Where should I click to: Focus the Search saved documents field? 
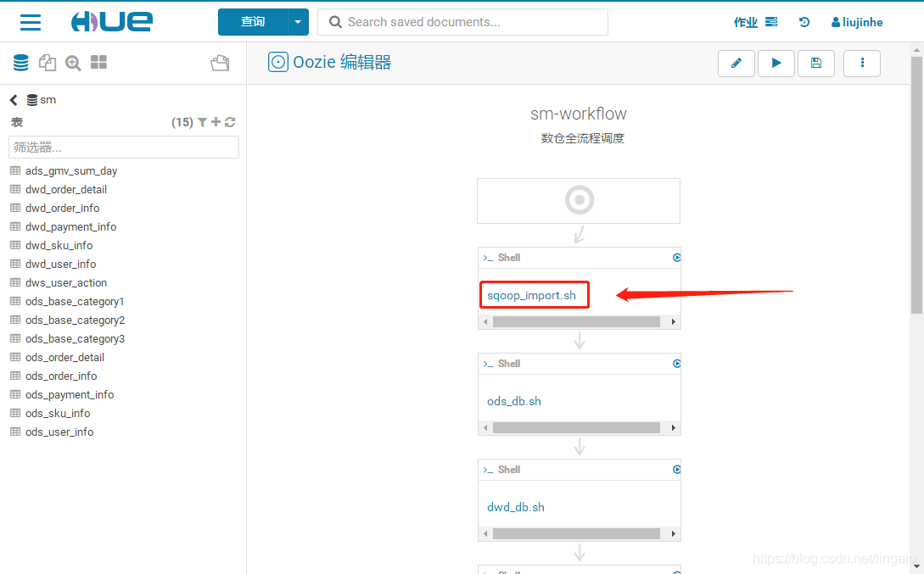click(462, 22)
